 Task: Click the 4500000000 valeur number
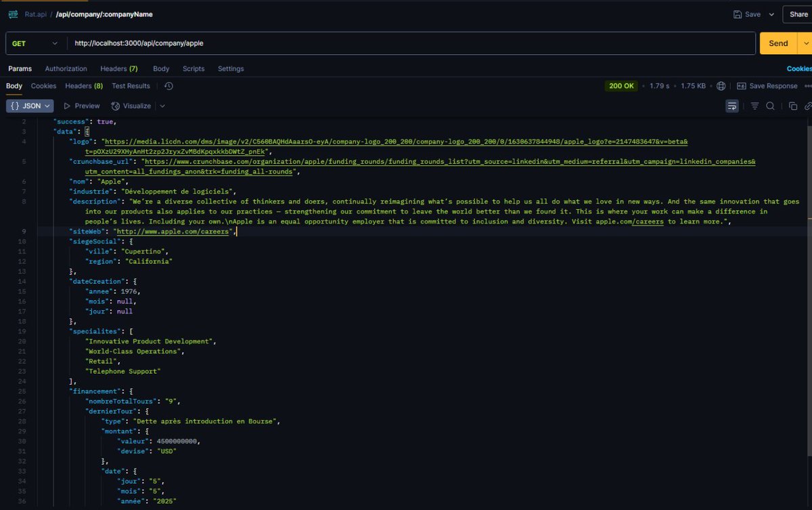coord(178,441)
